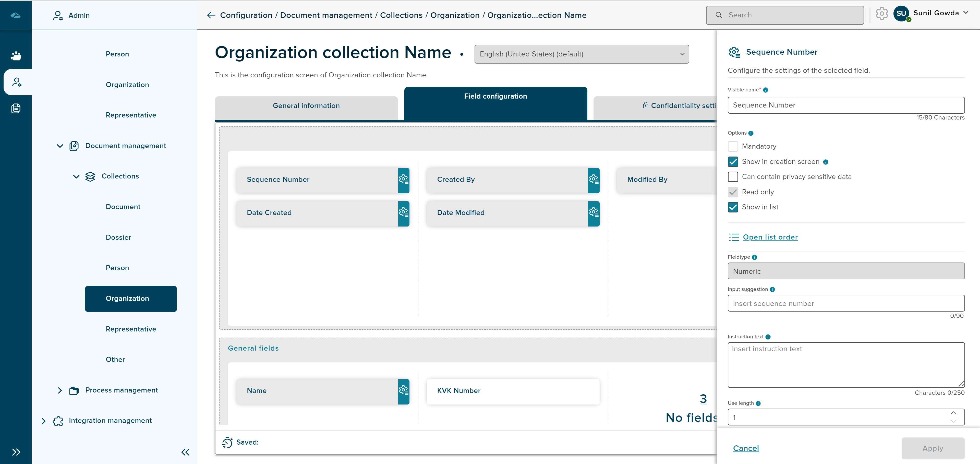The image size is (980, 464).
Task: Click the Cancel link in field panel
Action: click(746, 448)
